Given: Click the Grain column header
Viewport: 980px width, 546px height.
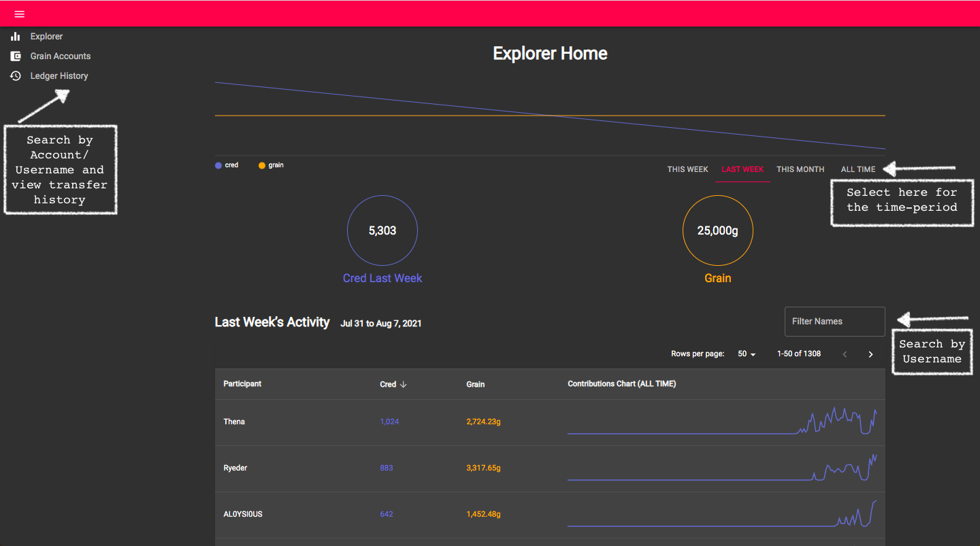Looking at the screenshot, I should (475, 384).
